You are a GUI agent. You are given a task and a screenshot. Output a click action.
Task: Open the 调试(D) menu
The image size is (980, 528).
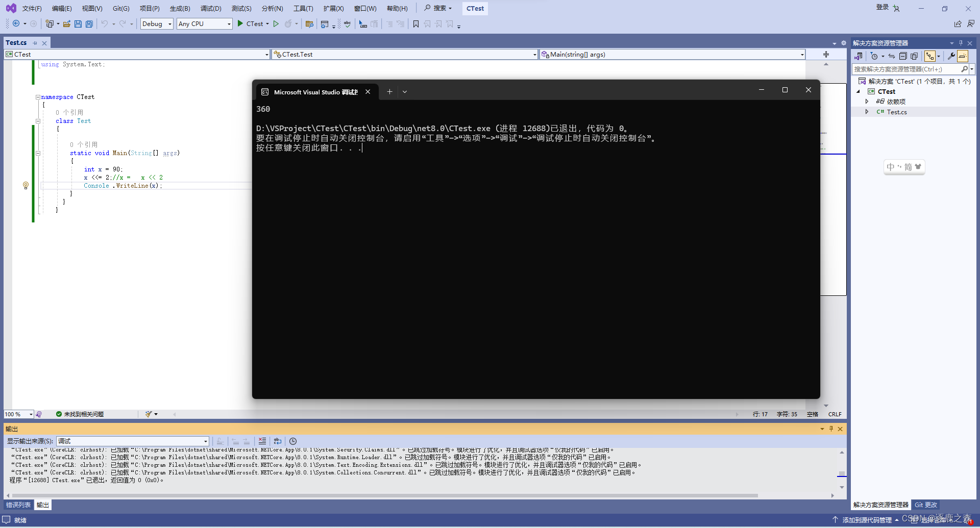tap(211, 8)
